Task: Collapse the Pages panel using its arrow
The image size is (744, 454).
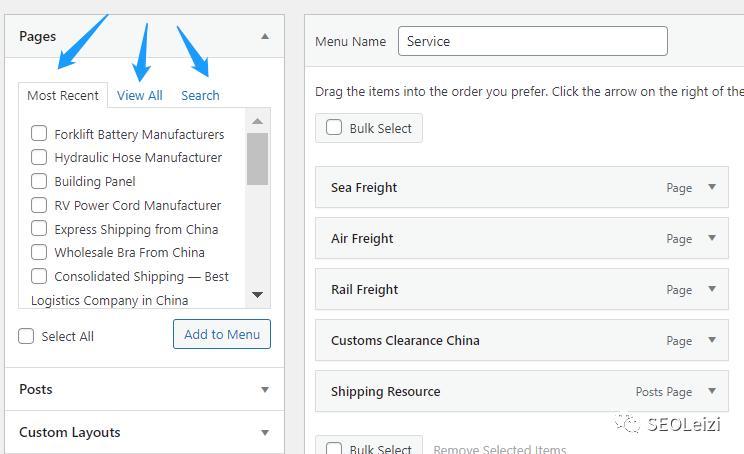Action: tap(265, 36)
